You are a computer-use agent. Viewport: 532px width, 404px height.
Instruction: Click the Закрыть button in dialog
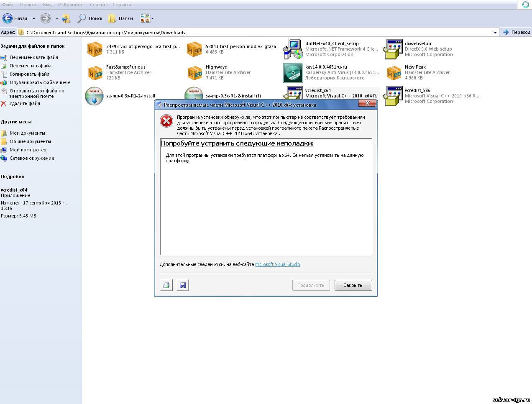tap(353, 285)
